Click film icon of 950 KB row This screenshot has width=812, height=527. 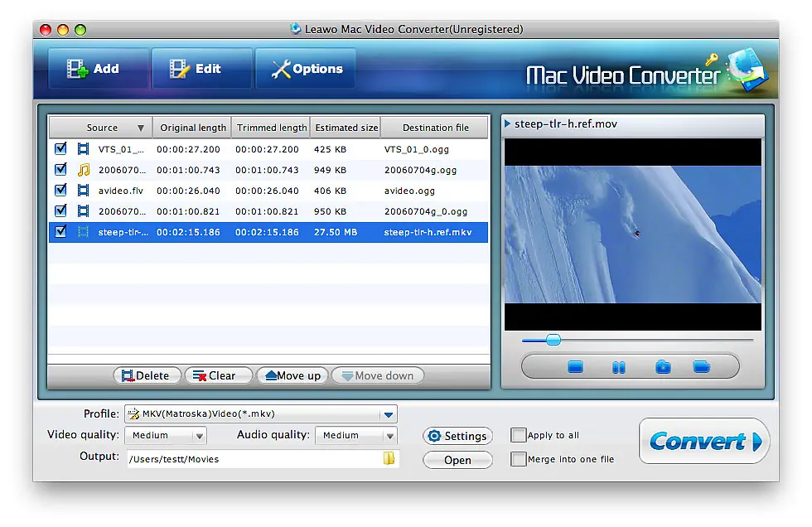[83, 211]
